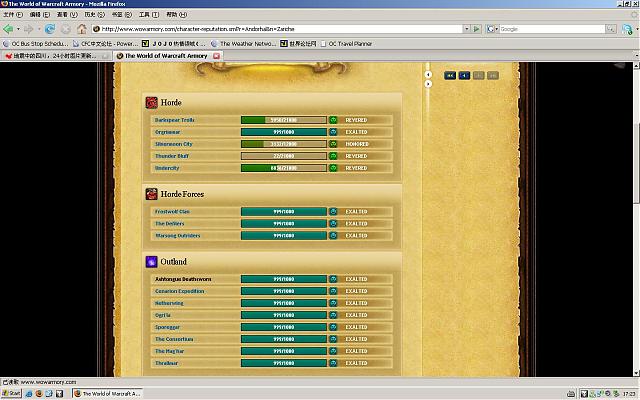The width and height of the screenshot is (640, 400).
Task: Click the wowarmory URL address field
Action: tap(282, 29)
